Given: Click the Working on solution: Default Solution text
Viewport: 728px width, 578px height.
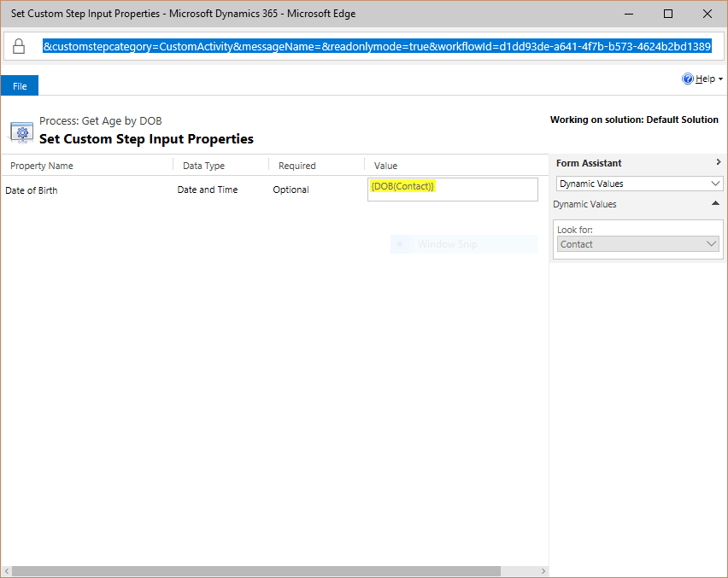Looking at the screenshot, I should pos(634,120).
